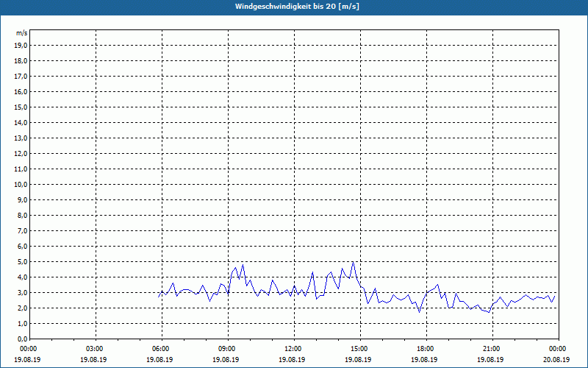Select the '09:00' time axis label
The image size is (588, 368).
tap(228, 349)
